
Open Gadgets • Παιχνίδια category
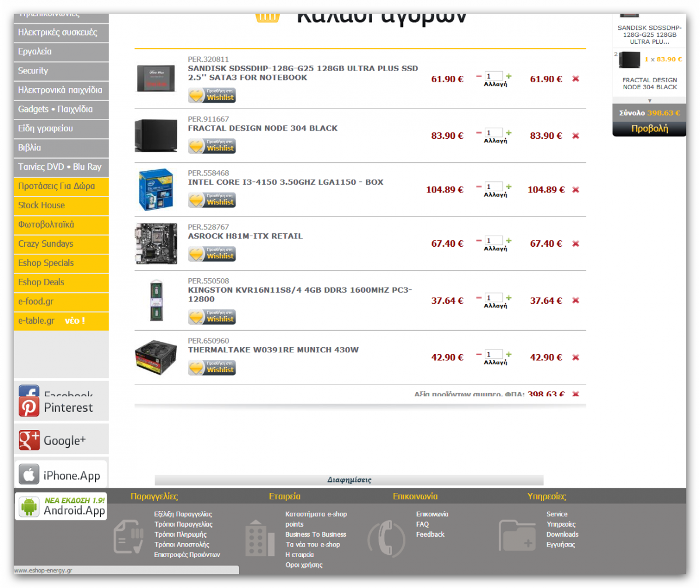pos(61,110)
